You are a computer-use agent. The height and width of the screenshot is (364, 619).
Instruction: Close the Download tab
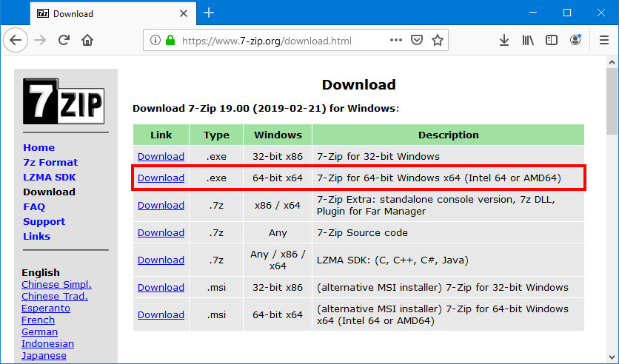(184, 13)
